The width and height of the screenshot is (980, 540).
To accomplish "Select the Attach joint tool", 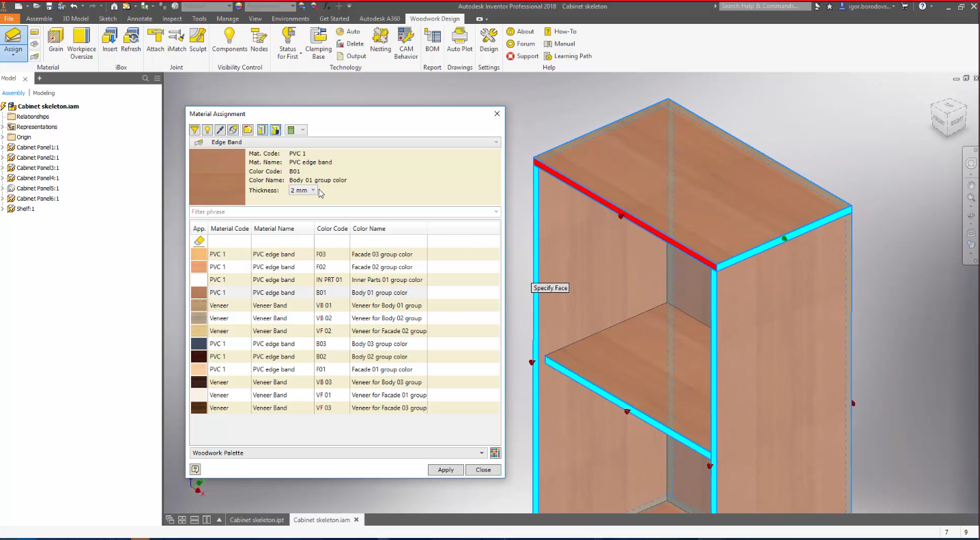I will tap(156, 40).
